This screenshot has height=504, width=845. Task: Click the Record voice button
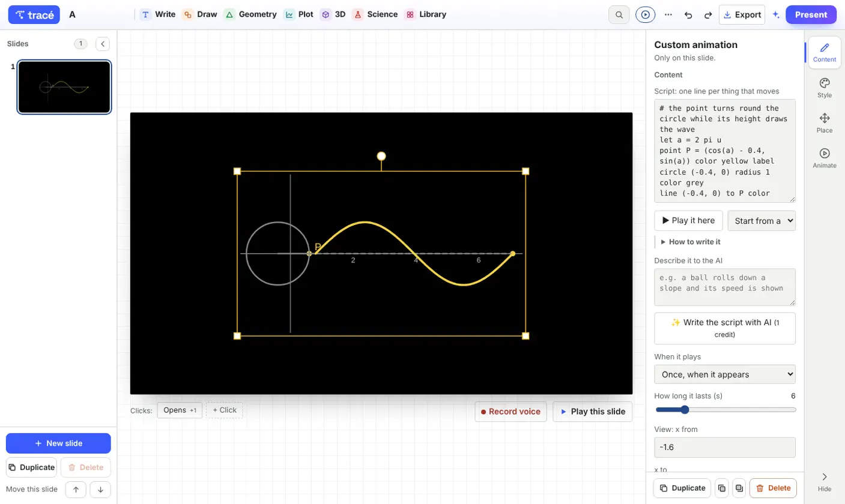point(511,412)
